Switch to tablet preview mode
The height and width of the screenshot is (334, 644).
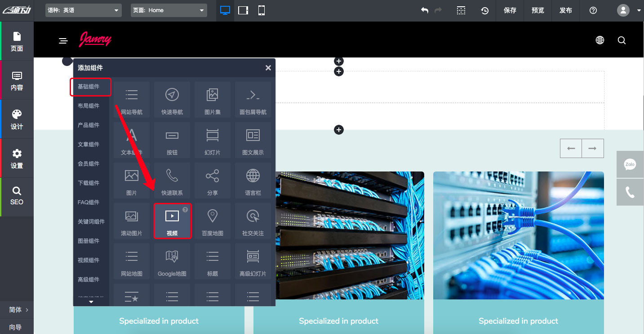coord(243,10)
